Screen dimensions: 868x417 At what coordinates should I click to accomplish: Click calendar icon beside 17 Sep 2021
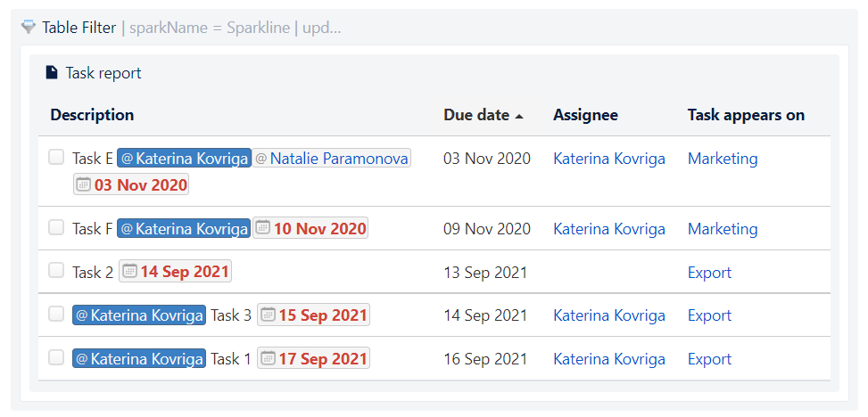click(268, 358)
